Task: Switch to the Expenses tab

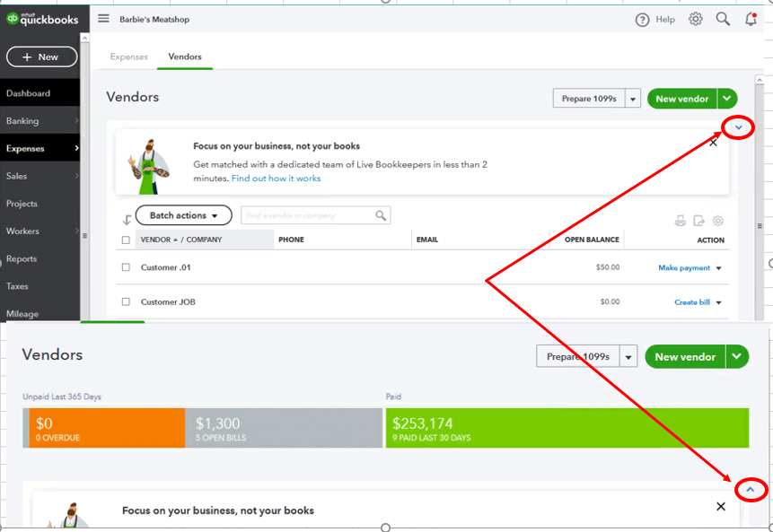Action: (x=129, y=57)
